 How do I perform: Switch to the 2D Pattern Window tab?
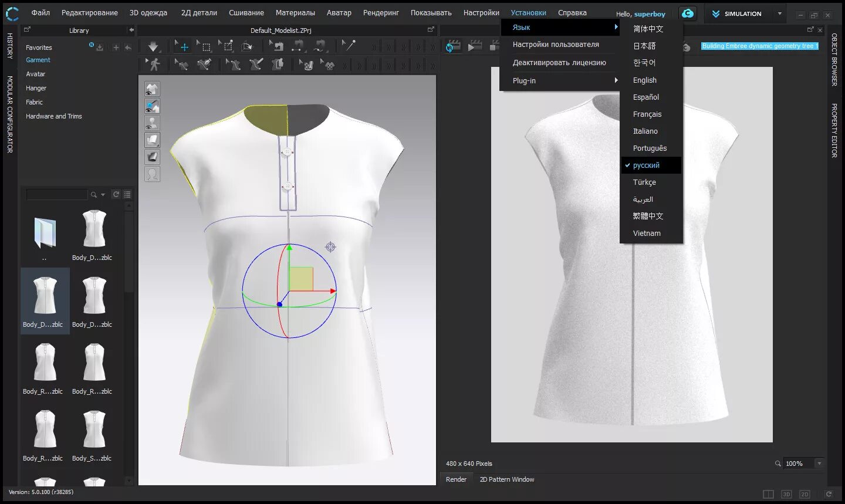pyautogui.click(x=507, y=479)
